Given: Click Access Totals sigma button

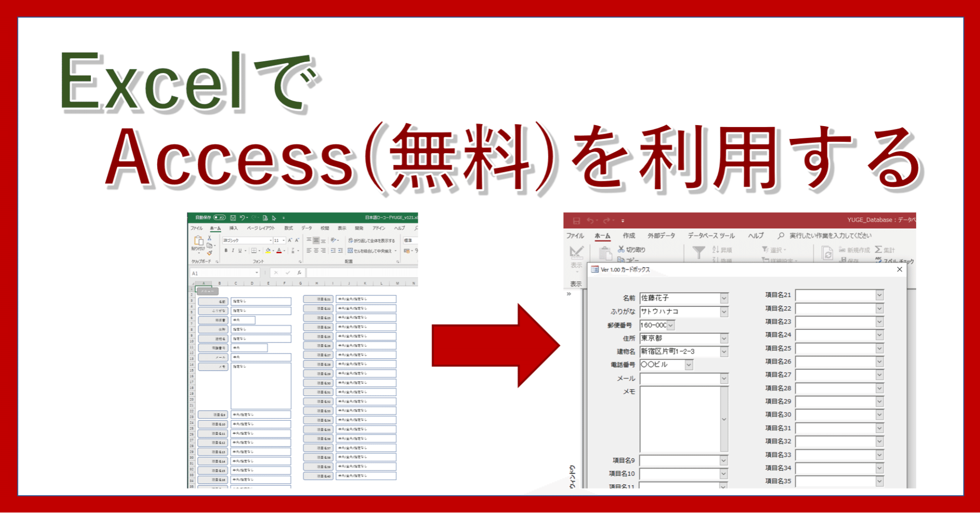Looking at the screenshot, I should 885,250.
